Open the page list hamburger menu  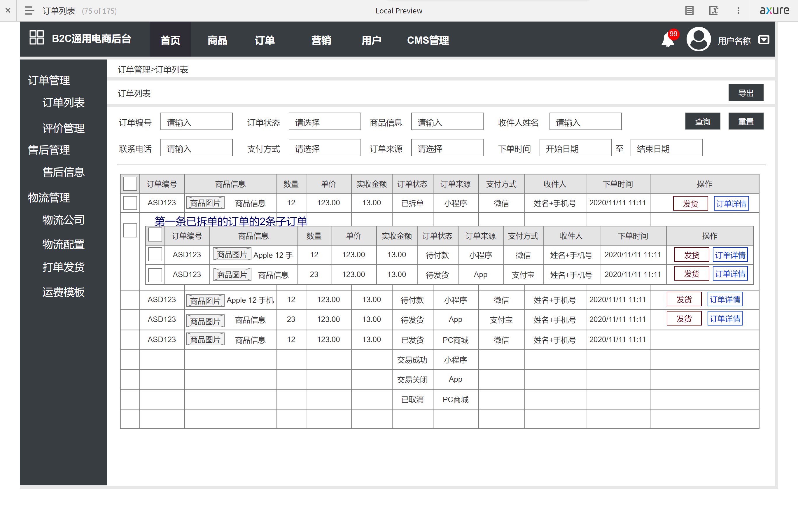pyautogui.click(x=29, y=10)
